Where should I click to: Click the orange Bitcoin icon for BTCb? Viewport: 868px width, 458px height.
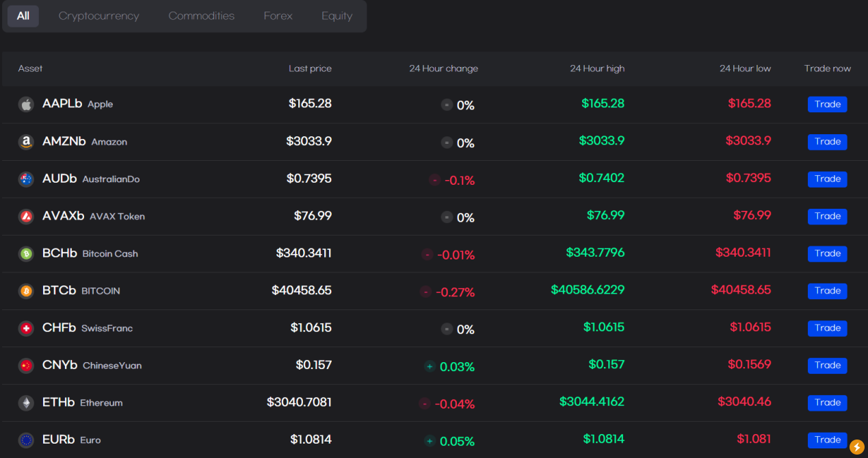tap(26, 291)
